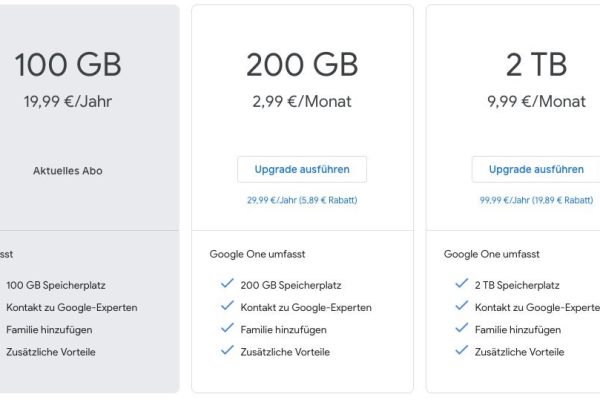Click the checkmark beside 2 TB Speicherplatz
Screen dimensions: 600x400
click(x=461, y=284)
